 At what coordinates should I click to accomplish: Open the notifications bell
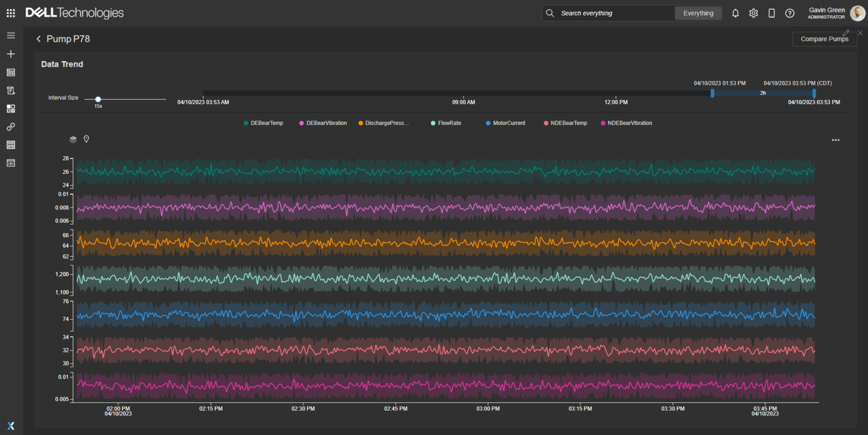(x=735, y=13)
